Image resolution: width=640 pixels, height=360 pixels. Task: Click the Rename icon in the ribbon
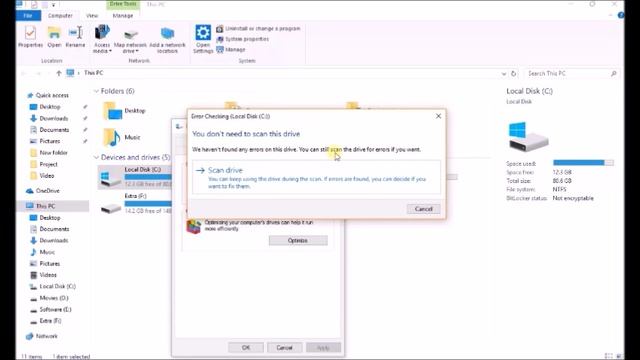point(76,36)
